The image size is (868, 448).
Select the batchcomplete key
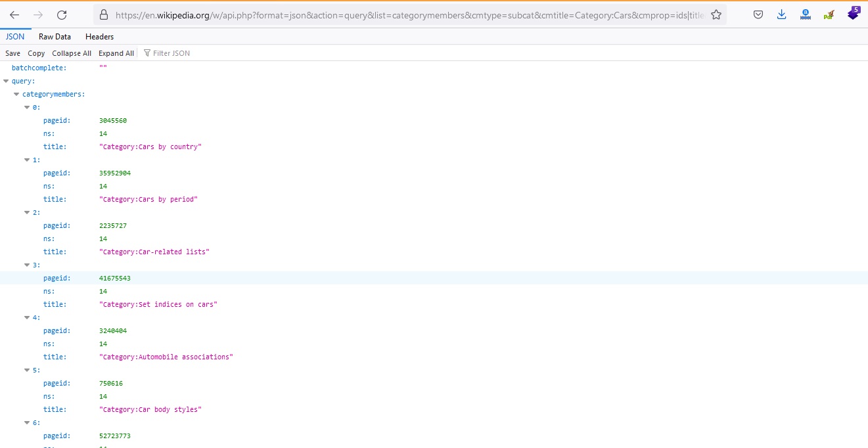coord(39,68)
